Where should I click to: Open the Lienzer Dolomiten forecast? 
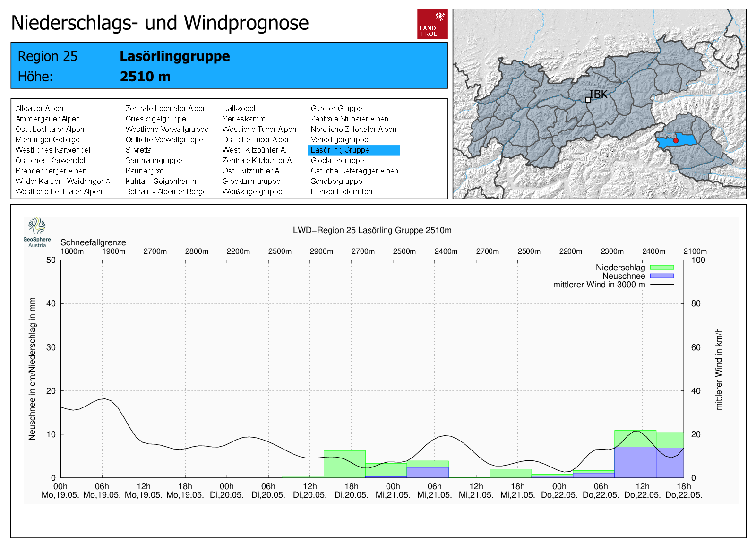point(341,192)
